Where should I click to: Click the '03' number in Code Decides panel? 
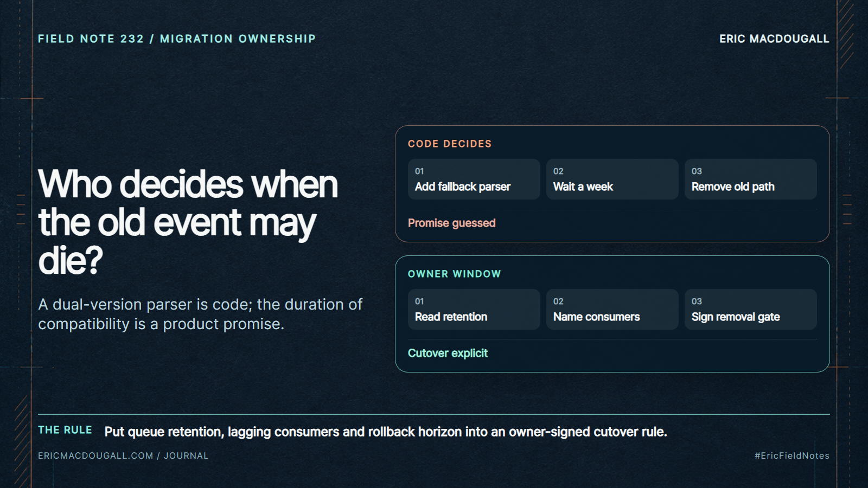pos(697,171)
